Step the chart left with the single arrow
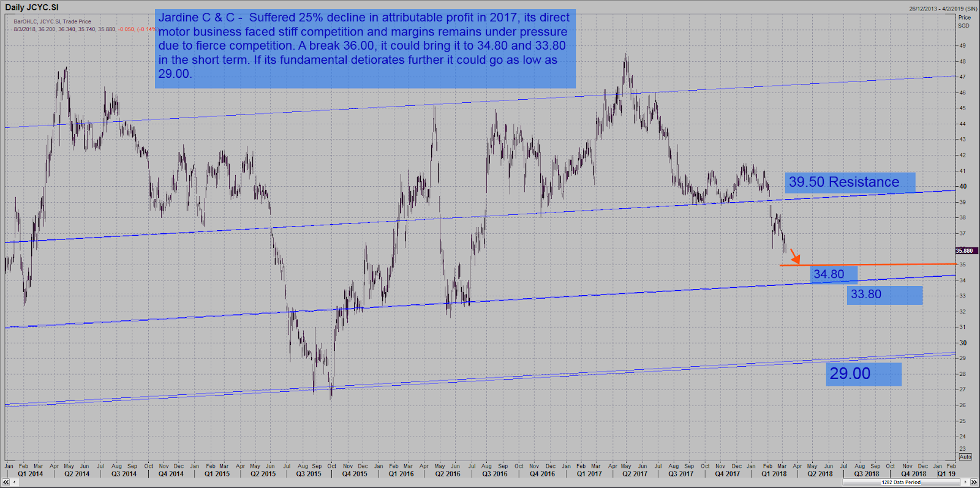 [14, 482]
